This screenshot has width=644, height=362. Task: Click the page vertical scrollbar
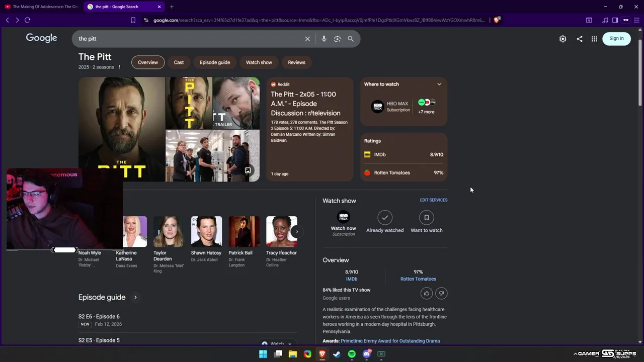tap(640, 73)
